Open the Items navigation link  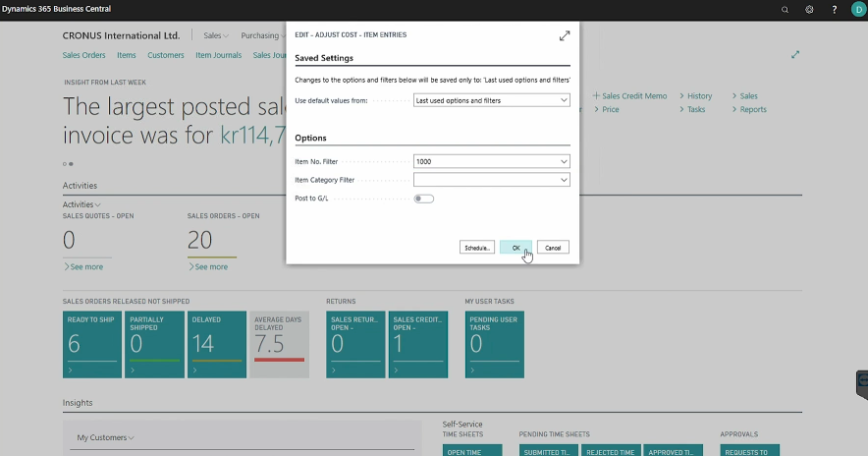[127, 55]
